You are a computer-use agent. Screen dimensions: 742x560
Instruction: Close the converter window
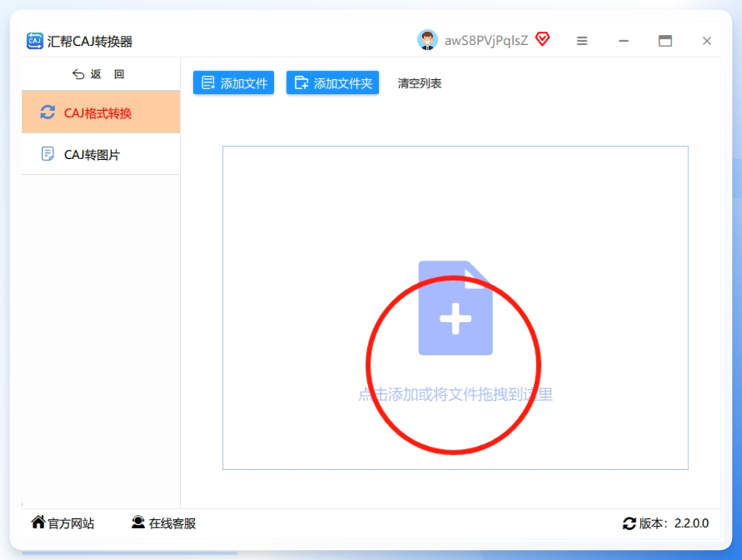pyautogui.click(x=706, y=41)
